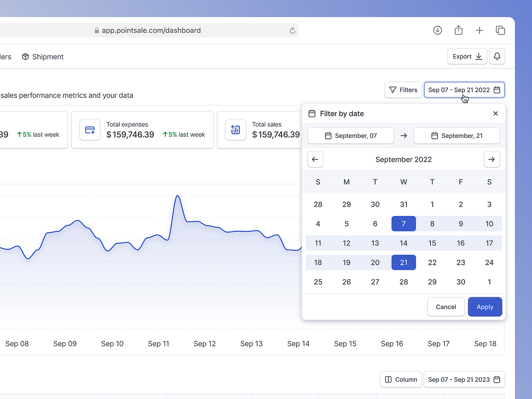Click the Column view button

401,379
